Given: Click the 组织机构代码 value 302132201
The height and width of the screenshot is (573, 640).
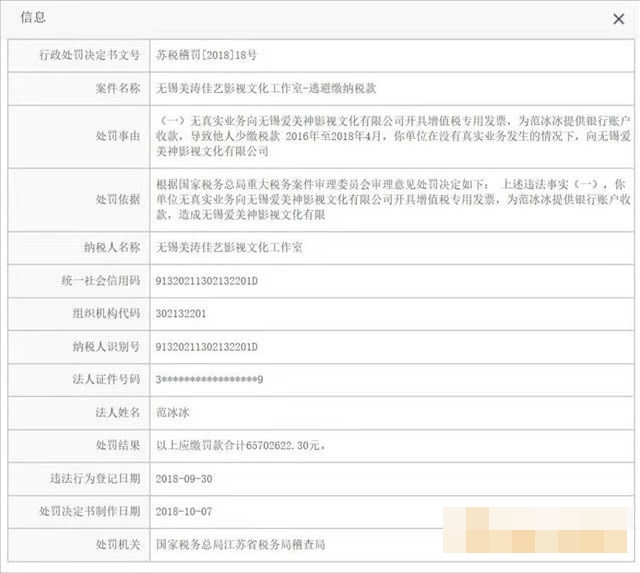Looking at the screenshot, I should click(x=181, y=313).
